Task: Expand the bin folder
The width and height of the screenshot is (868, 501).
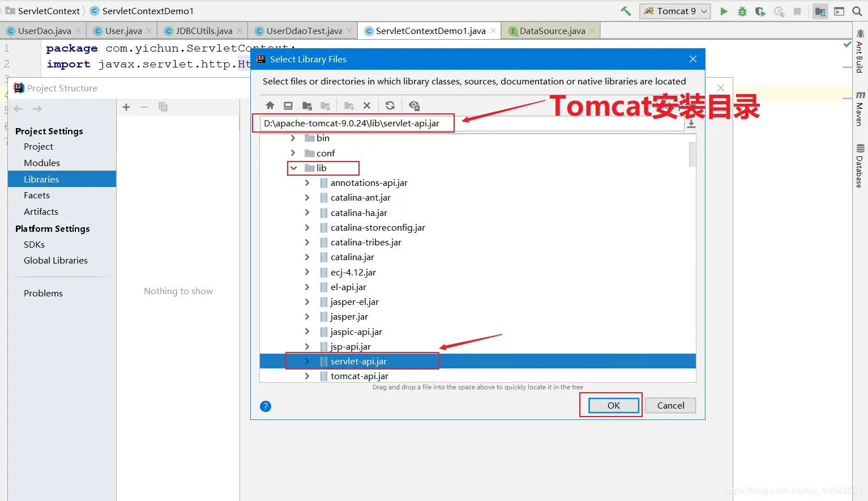Action: tap(293, 138)
